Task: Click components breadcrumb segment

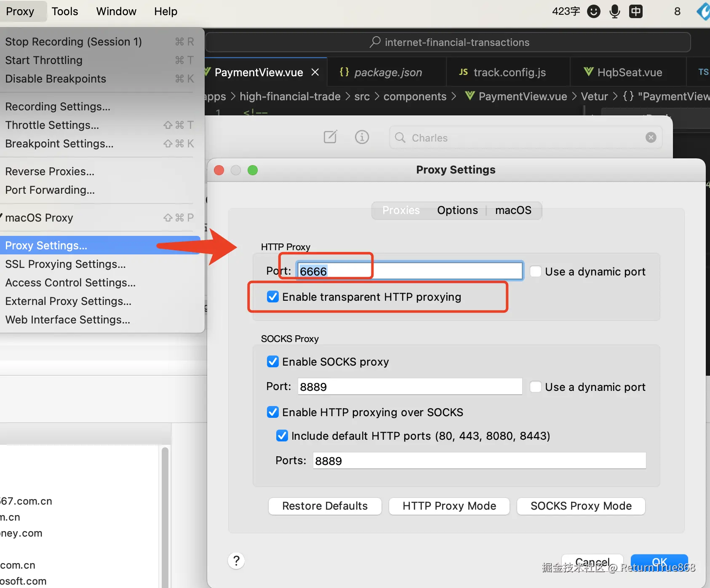Action: tap(415, 96)
